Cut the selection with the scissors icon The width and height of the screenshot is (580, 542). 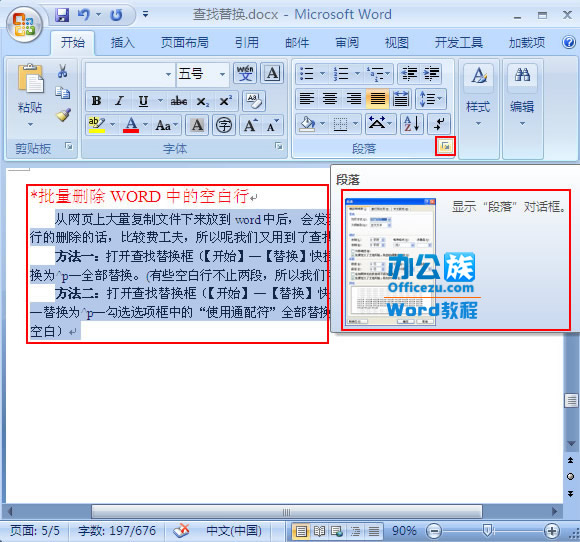[63, 71]
